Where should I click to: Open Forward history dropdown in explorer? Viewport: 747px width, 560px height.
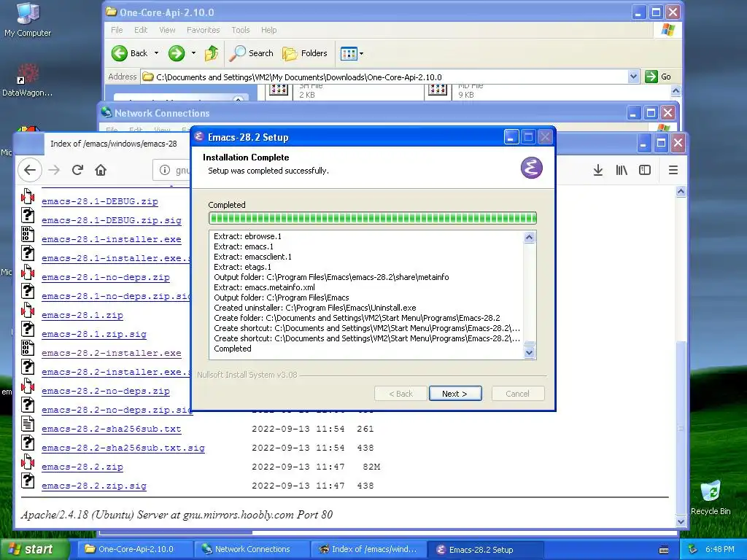pyautogui.click(x=193, y=53)
